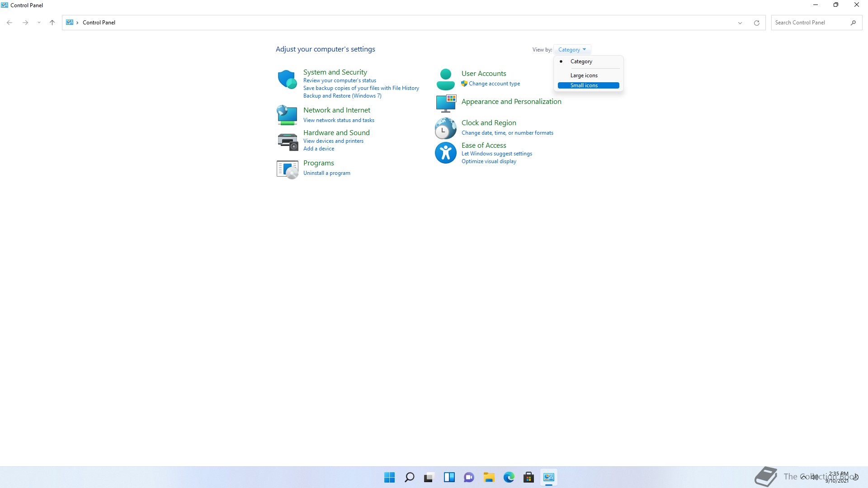
Task: Click the Ease of Access icon
Action: tap(445, 152)
